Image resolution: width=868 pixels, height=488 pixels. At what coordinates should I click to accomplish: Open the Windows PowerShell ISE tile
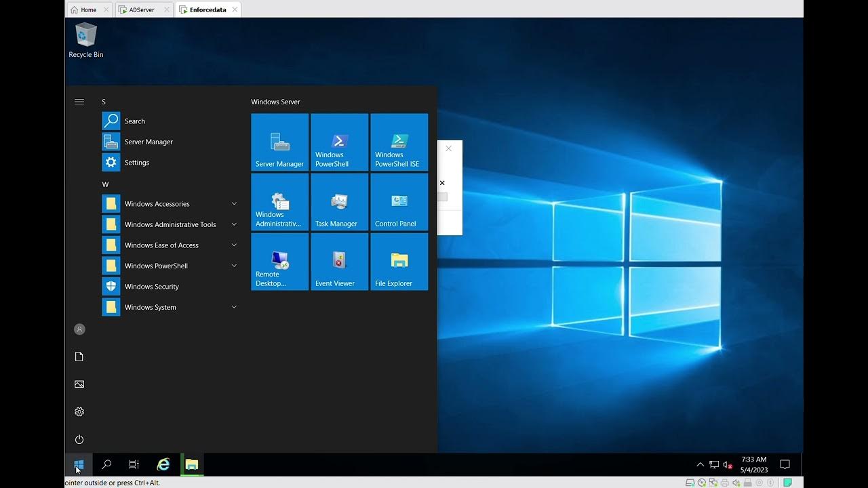tap(399, 142)
